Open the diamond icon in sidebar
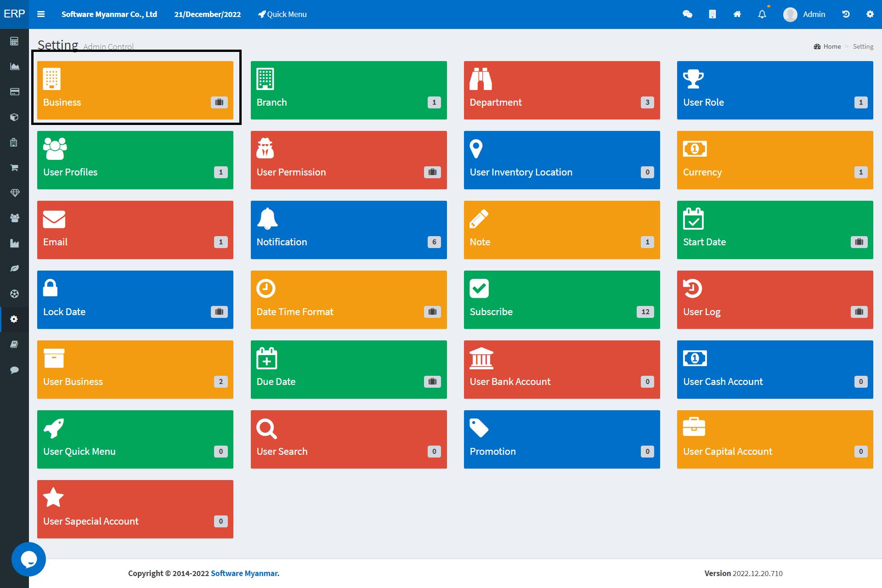This screenshot has height=588, width=882. pos(14,193)
